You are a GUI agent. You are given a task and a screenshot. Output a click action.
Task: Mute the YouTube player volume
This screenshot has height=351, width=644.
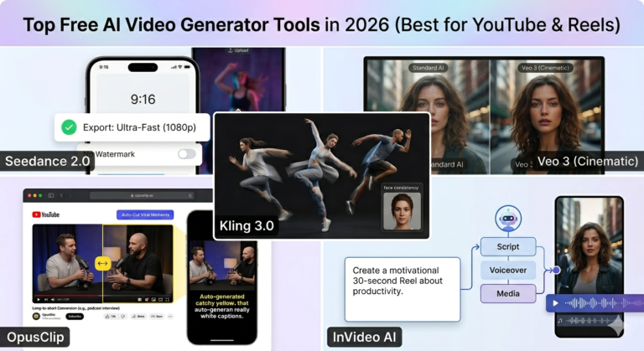pos(53,300)
